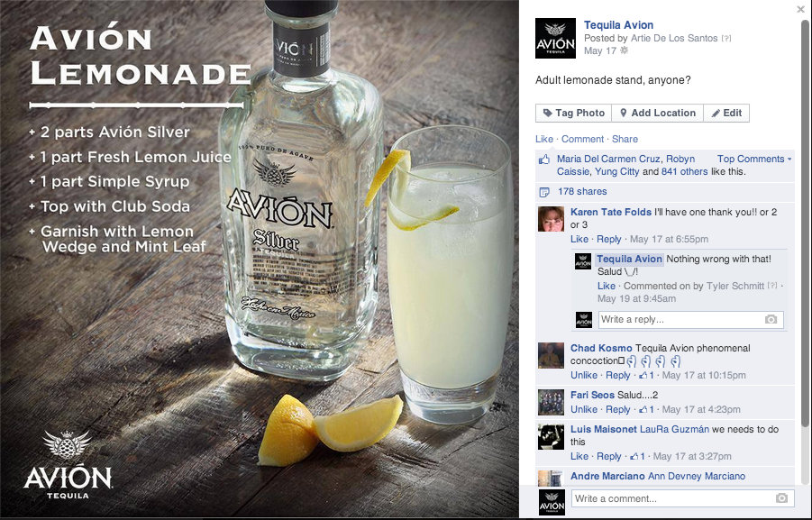The width and height of the screenshot is (812, 520).
Task: Toggle Unlike on Chad Kosmo's comment
Action: (584, 375)
